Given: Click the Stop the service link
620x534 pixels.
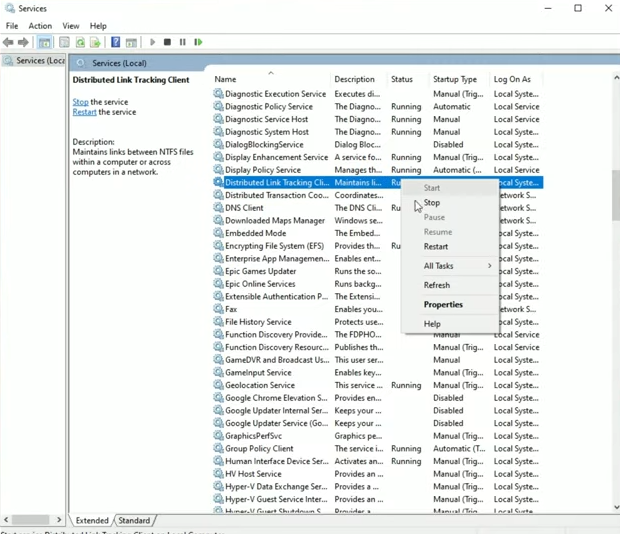Looking at the screenshot, I should 80,102.
